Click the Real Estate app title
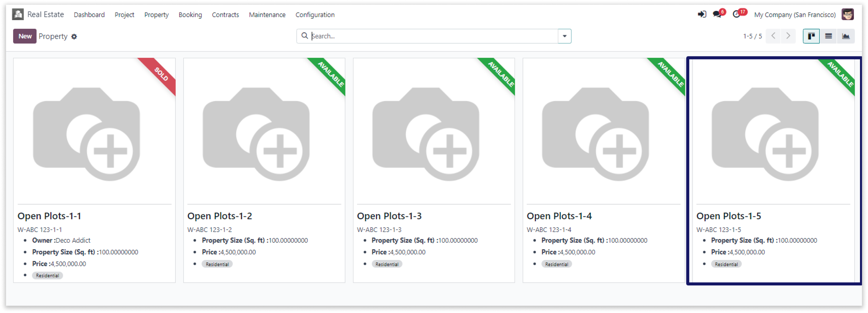 (45, 15)
